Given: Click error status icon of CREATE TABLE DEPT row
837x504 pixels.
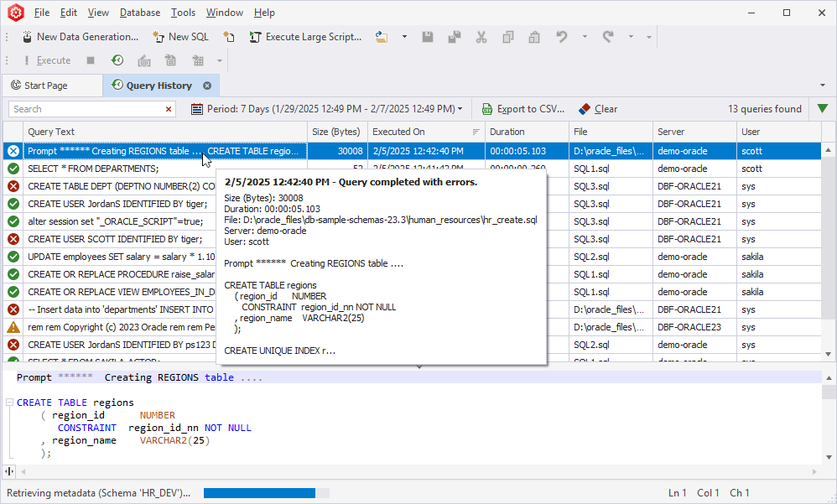Looking at the screenshot, I should [13, 186].
